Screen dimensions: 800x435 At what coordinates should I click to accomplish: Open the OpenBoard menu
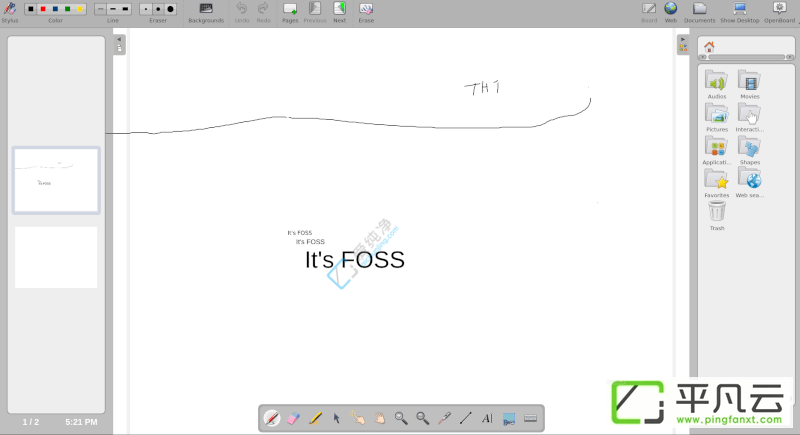[x=779, y=12]
